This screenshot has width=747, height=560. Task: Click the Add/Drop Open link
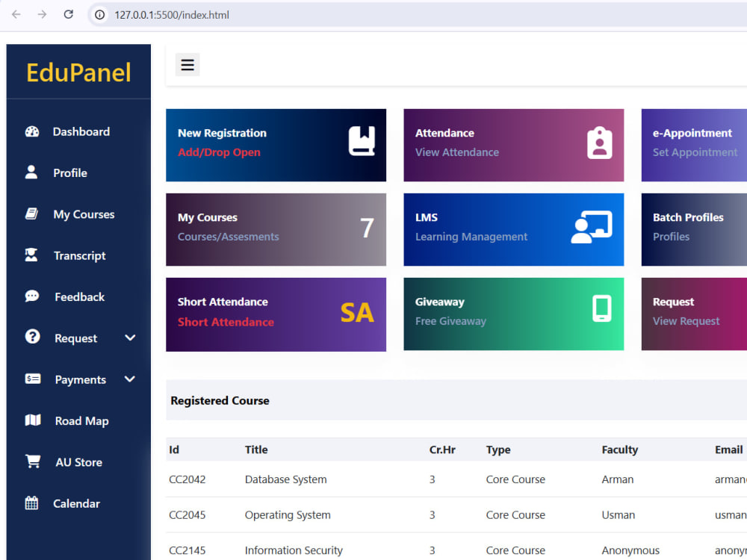tap(219, 152)
